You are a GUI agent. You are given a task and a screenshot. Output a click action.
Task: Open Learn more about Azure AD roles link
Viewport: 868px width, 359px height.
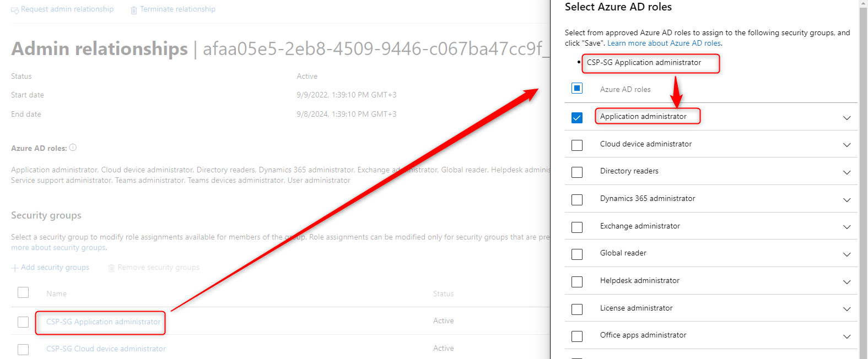pyautogui.click(x=665, y=43)
